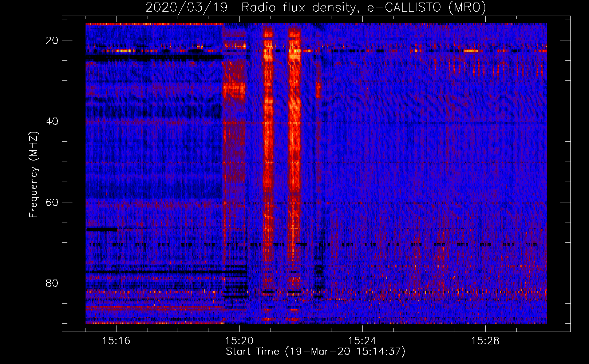Click the '40' frequency tick label
The height and width of the screenshot is (364, 589).
(52, 121)
